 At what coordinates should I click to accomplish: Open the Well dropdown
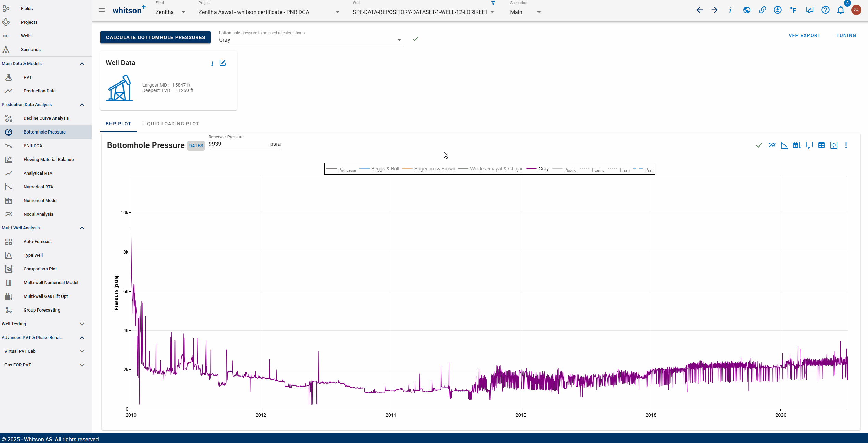pyautogui.click(x=423, y=12)
